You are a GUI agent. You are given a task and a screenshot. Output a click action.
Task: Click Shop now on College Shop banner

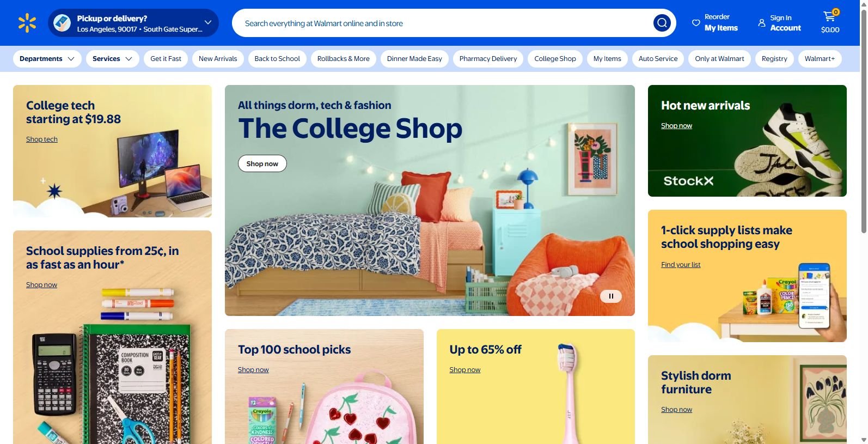click(x=262, y=163)
